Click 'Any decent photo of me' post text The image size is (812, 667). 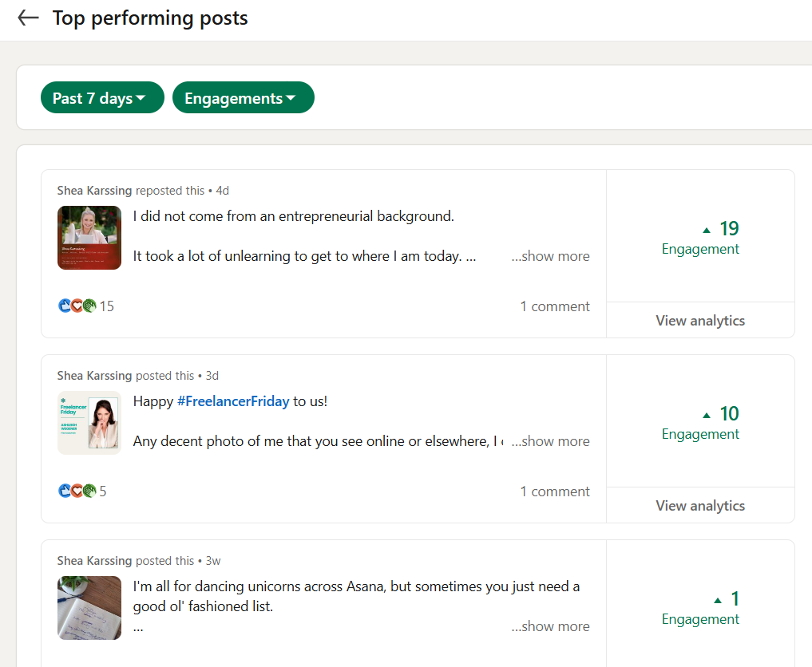click(x=318, y=441)
